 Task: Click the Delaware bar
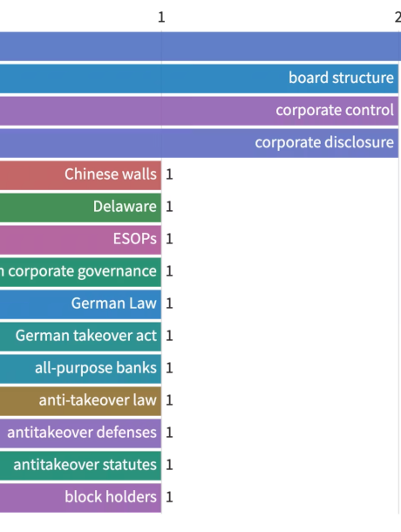point(80,208)
